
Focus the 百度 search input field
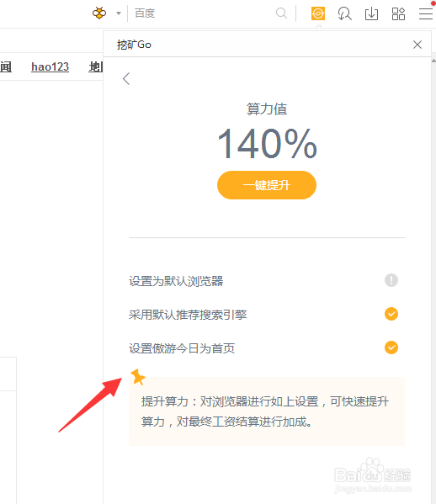point(203,13)
